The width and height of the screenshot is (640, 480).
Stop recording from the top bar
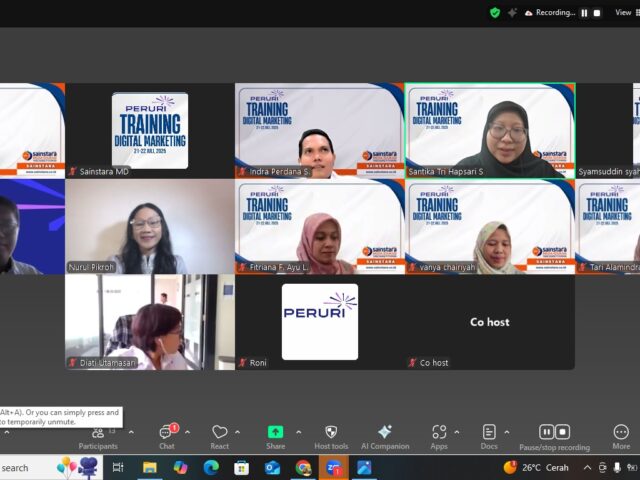click(597, 13)
